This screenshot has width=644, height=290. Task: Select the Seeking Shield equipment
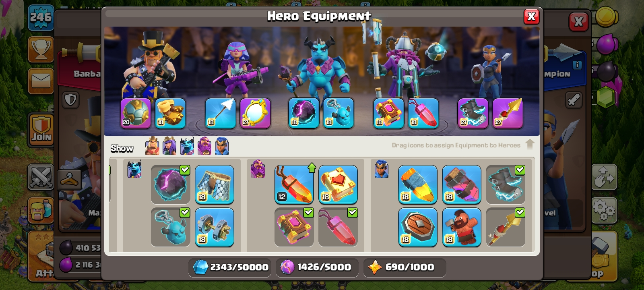coord(418,227)
